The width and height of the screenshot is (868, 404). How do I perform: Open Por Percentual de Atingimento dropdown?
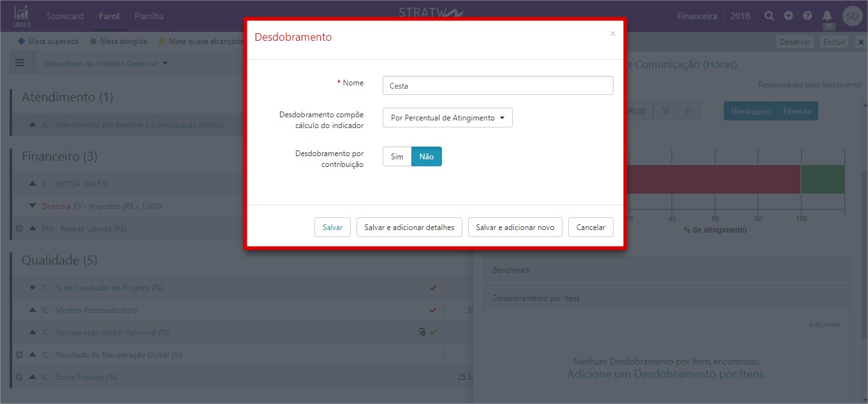(448, 118)
